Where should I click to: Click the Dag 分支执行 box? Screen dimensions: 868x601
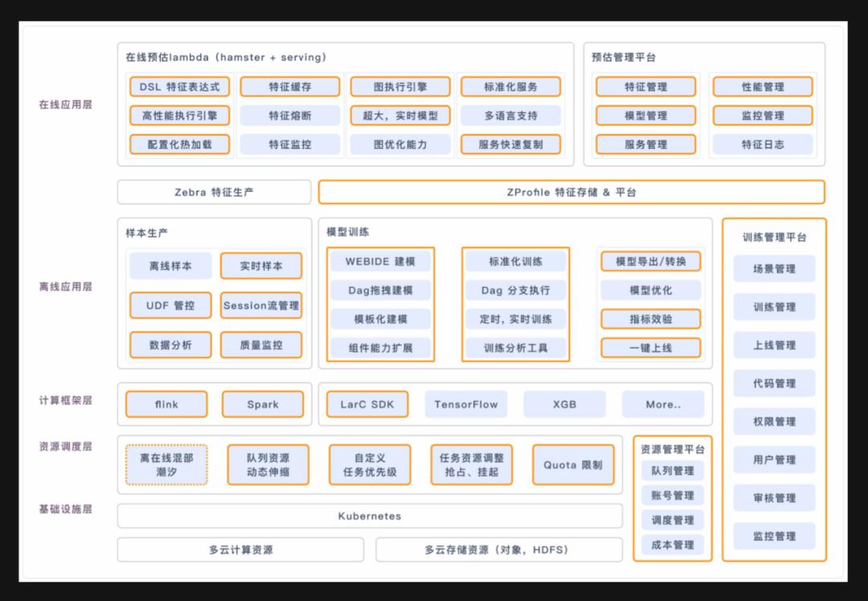(515, 290)
